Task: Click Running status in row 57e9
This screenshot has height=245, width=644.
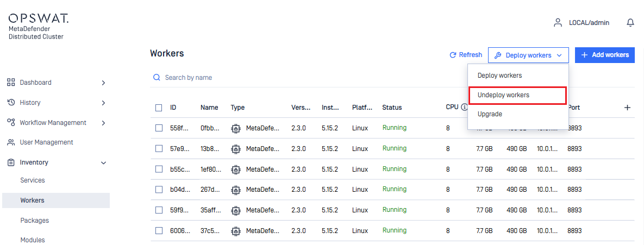Action: coord(395,148)
